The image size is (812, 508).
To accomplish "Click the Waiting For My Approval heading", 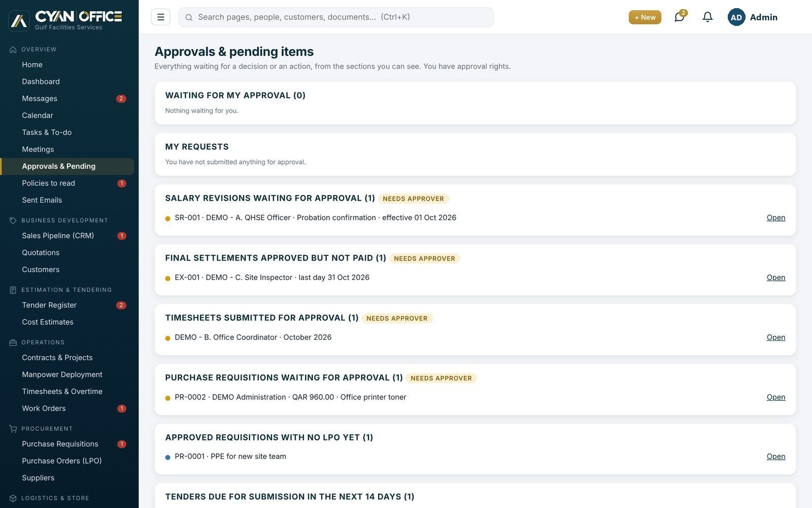I will point(235,96).
